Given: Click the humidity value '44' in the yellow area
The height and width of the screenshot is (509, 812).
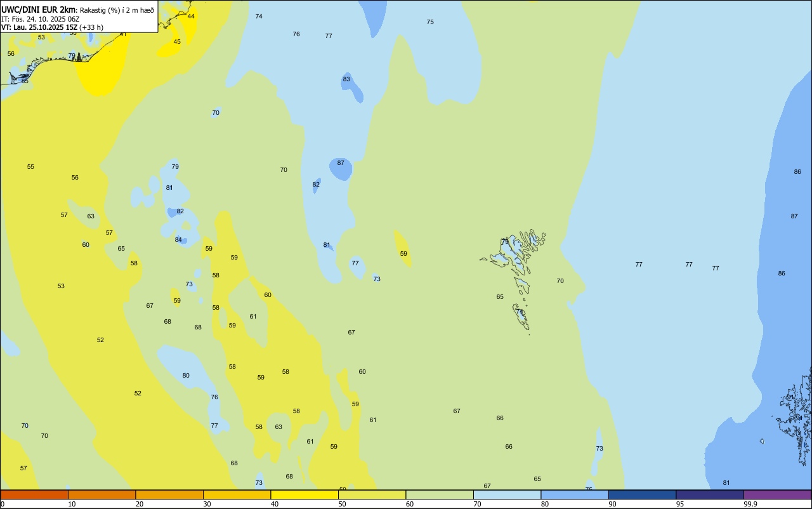Looking at the screenshot, I should point(191,17).
